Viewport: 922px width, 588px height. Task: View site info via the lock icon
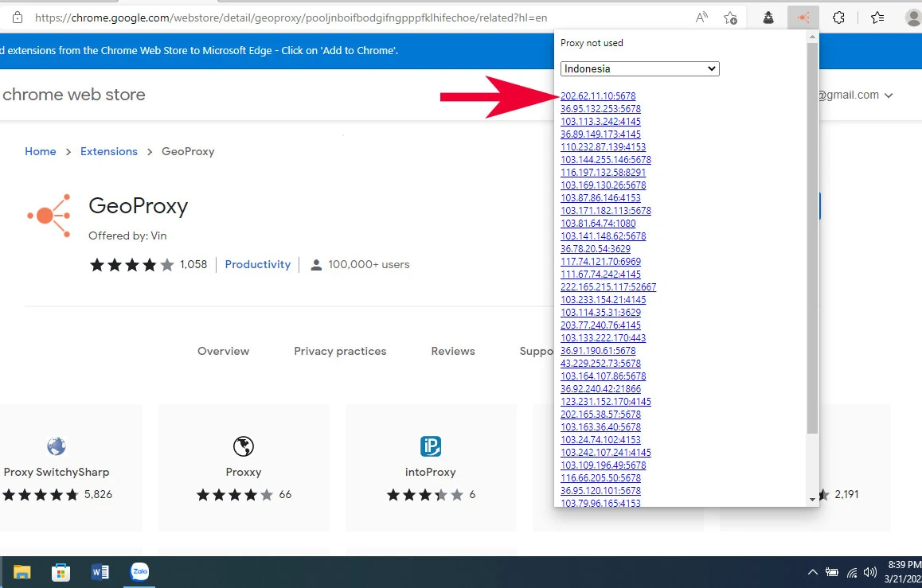18,18
